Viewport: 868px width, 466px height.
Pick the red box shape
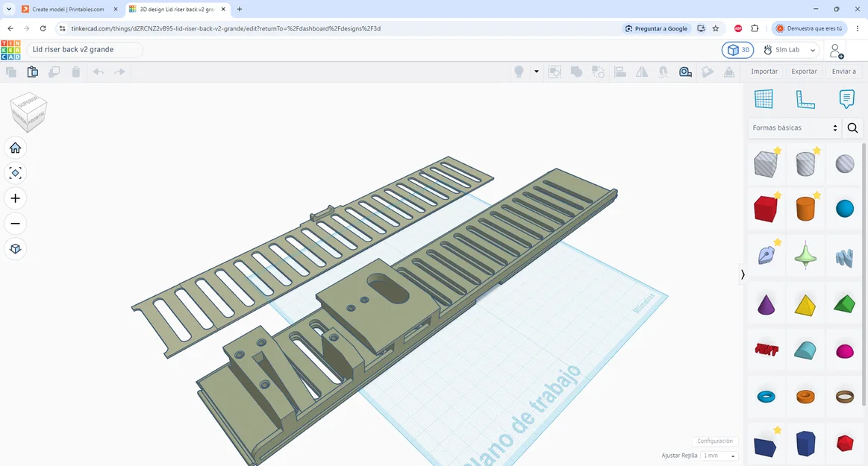click(766, 209)
